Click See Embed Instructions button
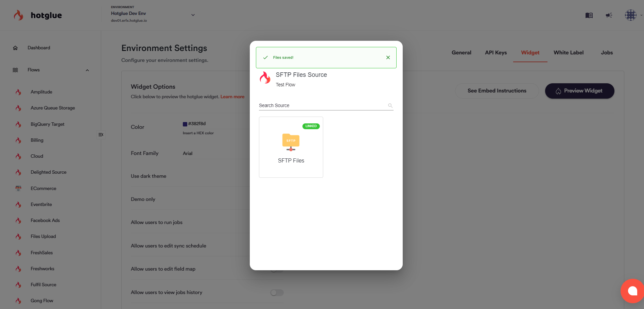The width and height of the screenshot is (644, 309). tap(497, 91)
